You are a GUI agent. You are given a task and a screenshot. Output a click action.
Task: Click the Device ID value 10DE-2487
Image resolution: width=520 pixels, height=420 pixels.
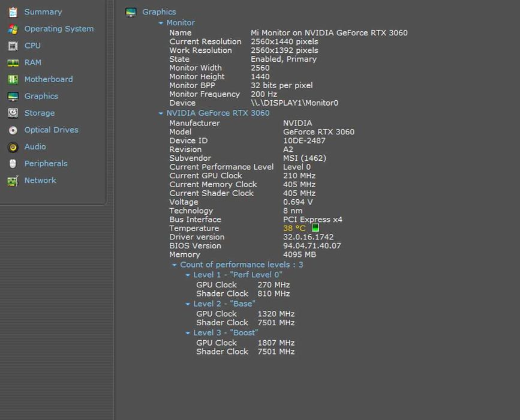coord(304,140)
